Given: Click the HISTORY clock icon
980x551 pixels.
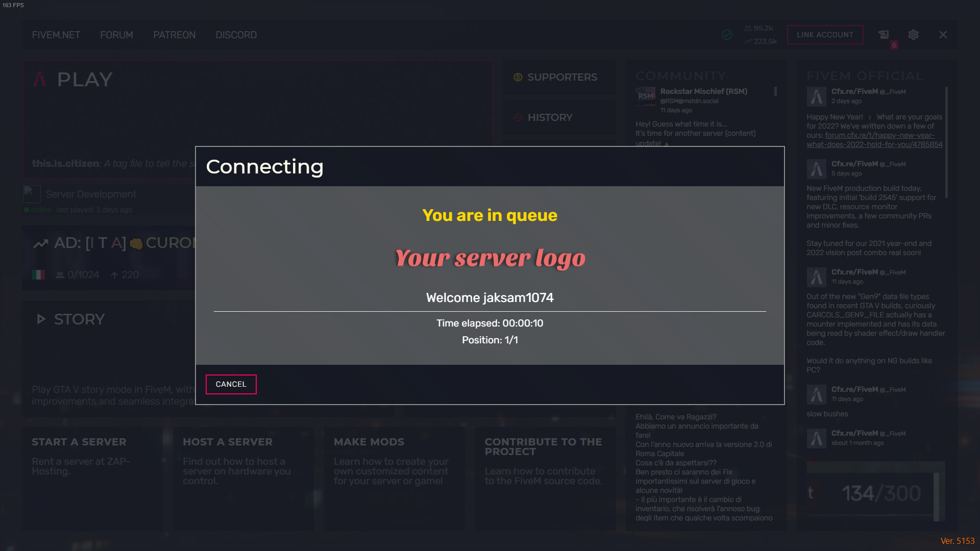Looking at the screenshot, I should tap(518, 117).
